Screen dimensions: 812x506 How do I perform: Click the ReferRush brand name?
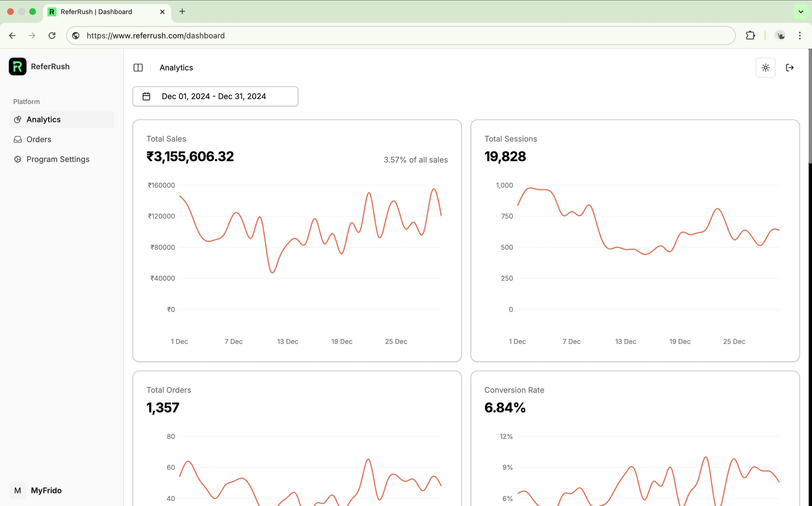coord(50,67)
